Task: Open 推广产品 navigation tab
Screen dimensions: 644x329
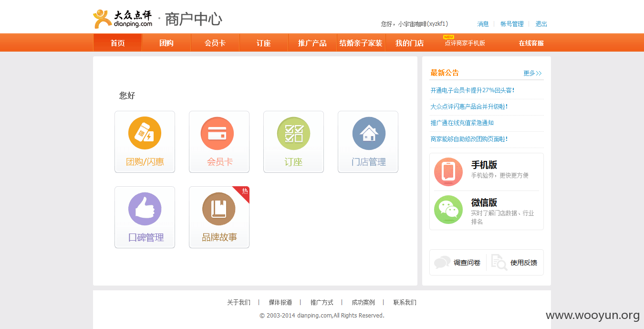Action: 312,43
